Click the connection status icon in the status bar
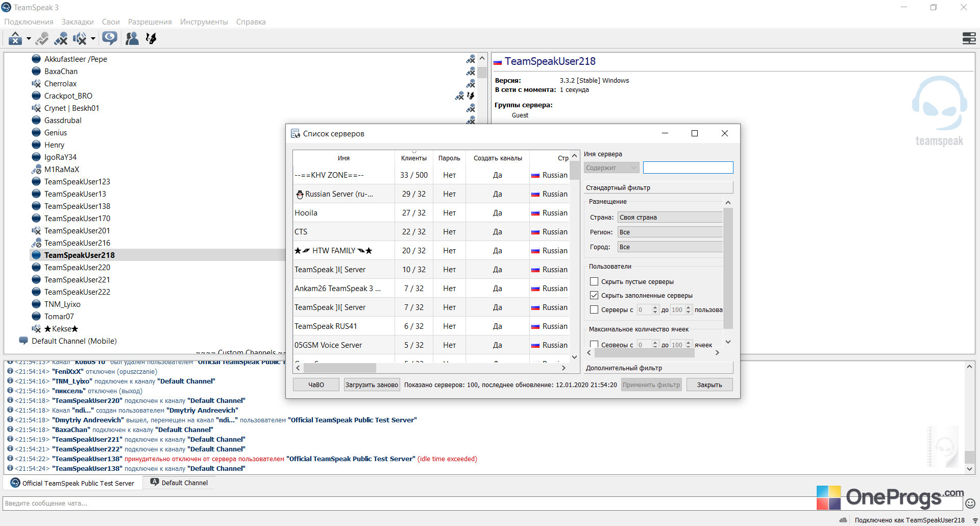 pos(975,520)
